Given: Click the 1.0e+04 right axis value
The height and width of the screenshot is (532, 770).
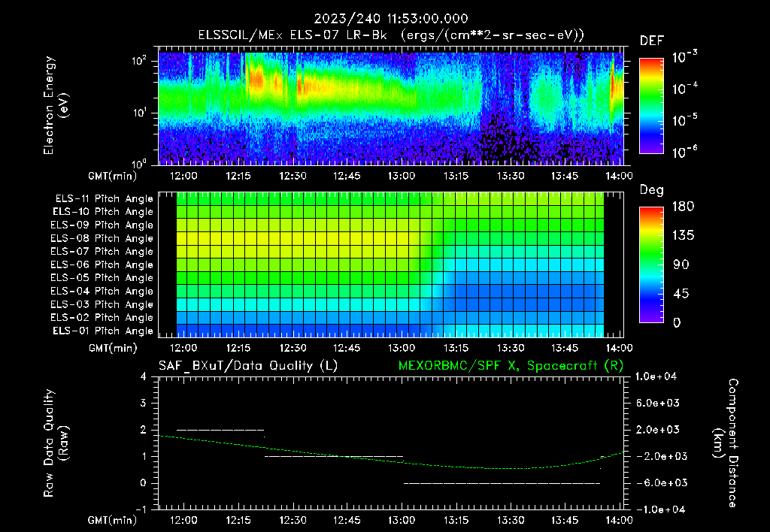Looking at the screenshot, I should pyautogui.click(x=656, y=376).
